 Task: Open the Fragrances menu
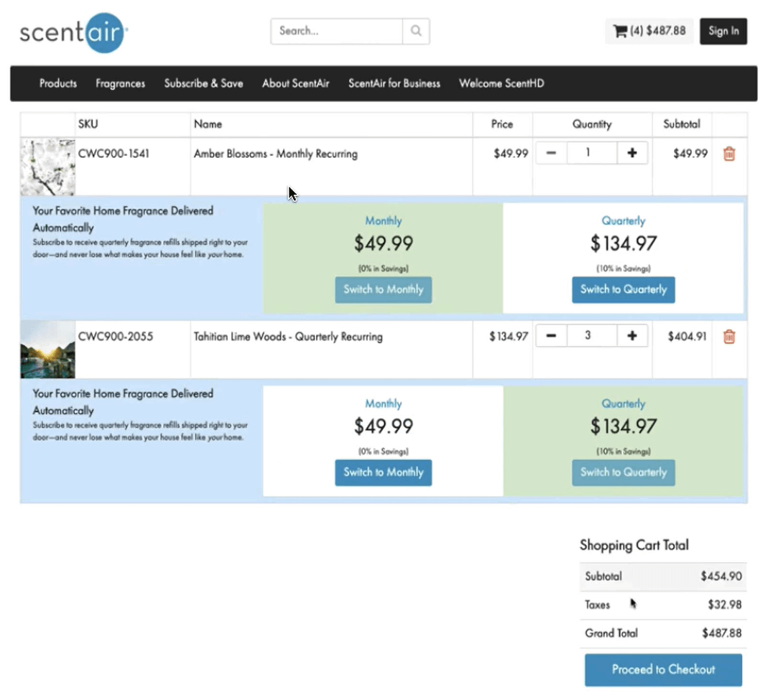pos(120,83)
